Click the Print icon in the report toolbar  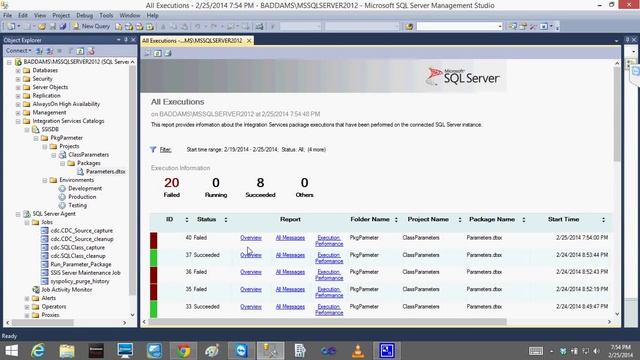(168, 53)
